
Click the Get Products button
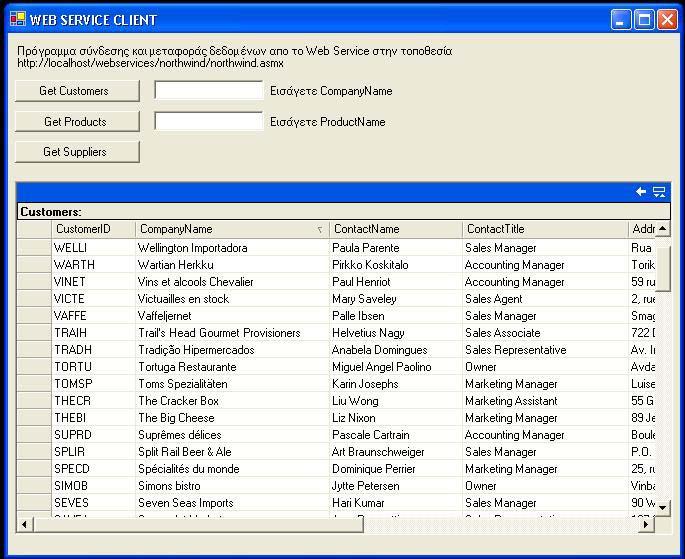77,121
